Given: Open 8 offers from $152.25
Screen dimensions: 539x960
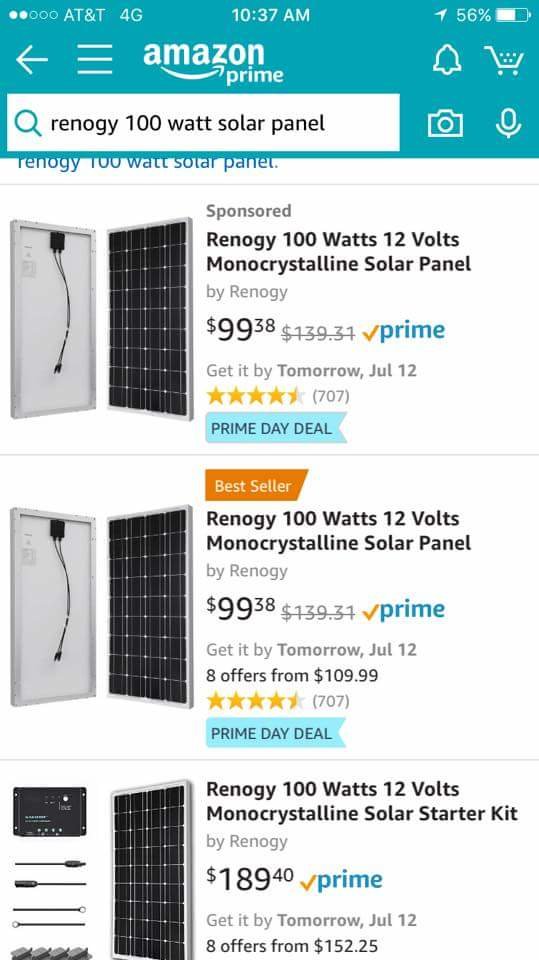Looking at the screenshot, I should coord(292,946).
